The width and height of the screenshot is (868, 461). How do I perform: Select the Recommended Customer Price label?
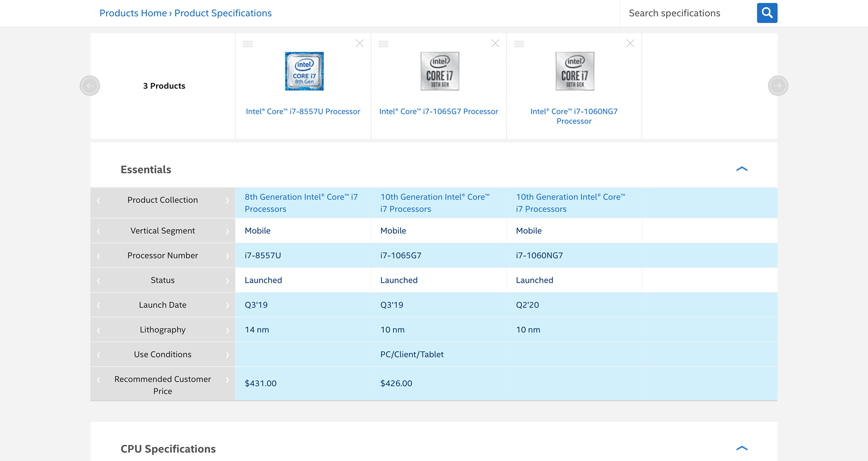pos(163,385)
